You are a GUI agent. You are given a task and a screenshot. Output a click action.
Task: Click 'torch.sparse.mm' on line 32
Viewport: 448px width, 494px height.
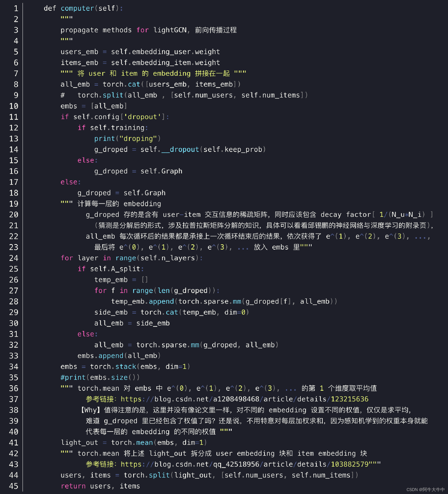coord(168,345)
